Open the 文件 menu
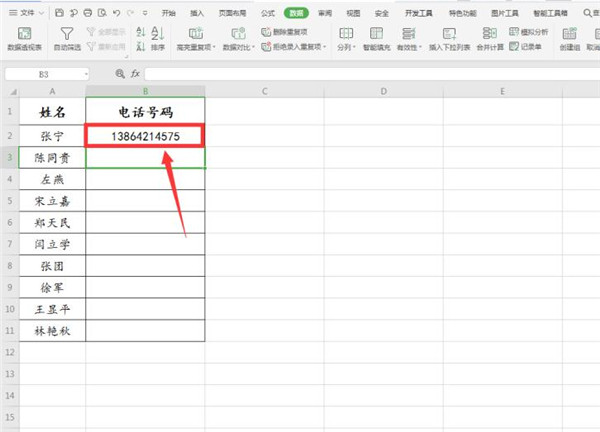This screenshot has width=600, height=432. point(26,13)
